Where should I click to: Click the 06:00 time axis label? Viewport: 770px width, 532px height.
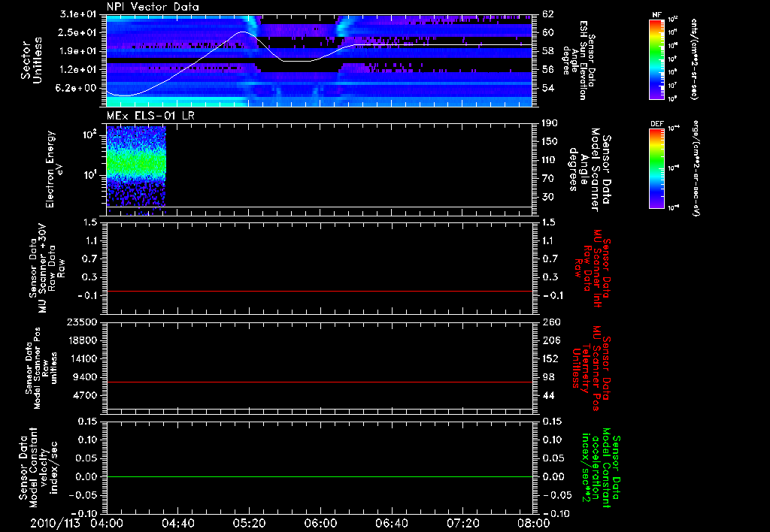pos(320,523)
